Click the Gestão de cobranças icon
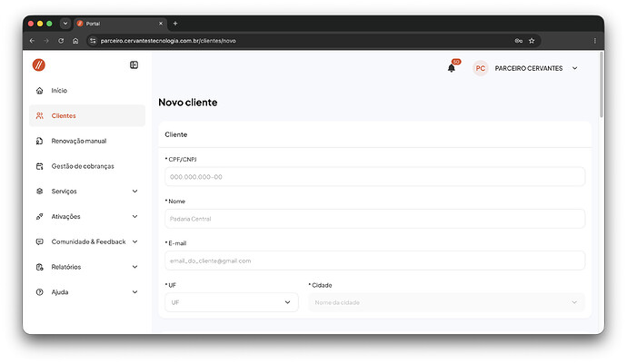This screenshot has height=364, width=627. pyautogui.click(x=40, y=166)
